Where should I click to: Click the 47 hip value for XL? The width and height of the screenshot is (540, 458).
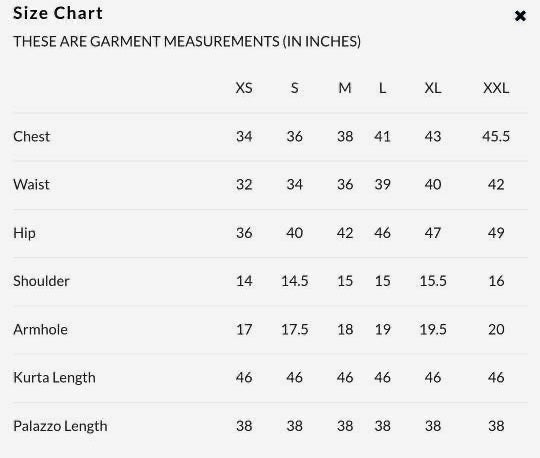433,233
